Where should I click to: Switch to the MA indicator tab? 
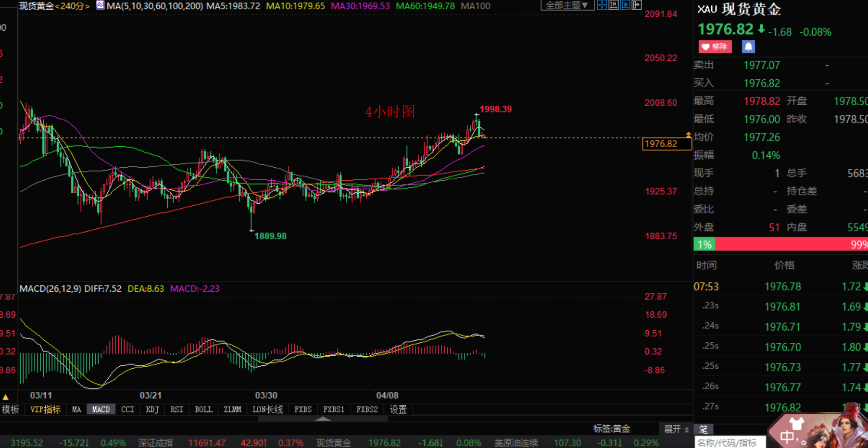point(76,410)
